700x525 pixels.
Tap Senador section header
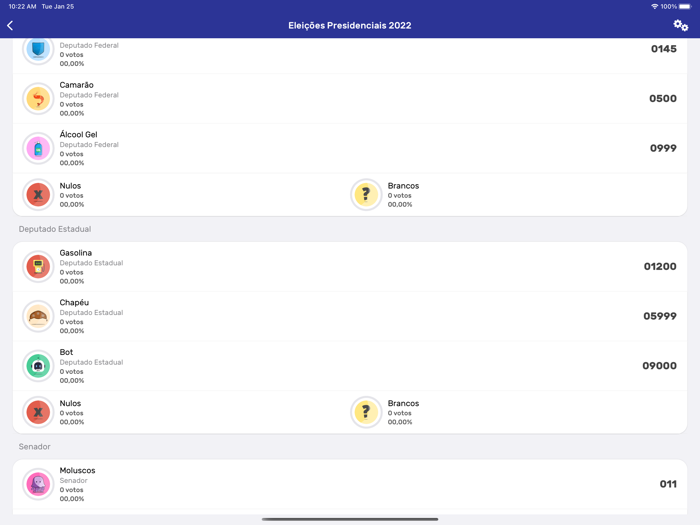point(34,446)
